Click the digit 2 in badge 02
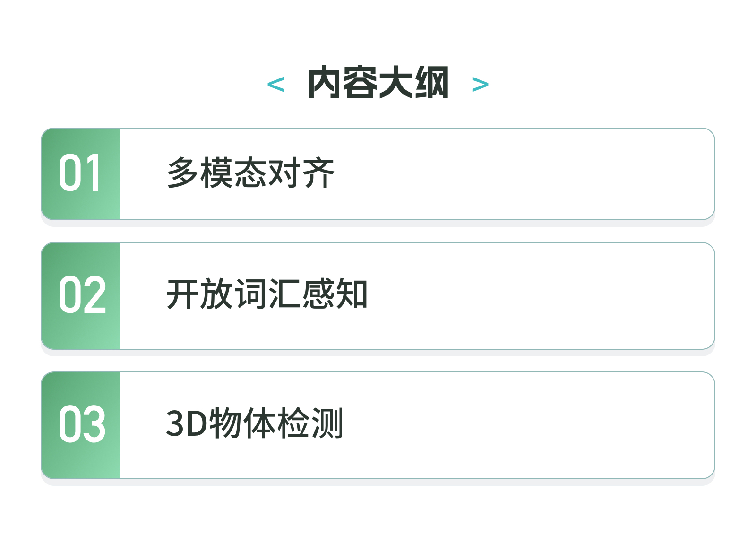The width and height of the screenshot is (756, 535). [x=95, y=295]
